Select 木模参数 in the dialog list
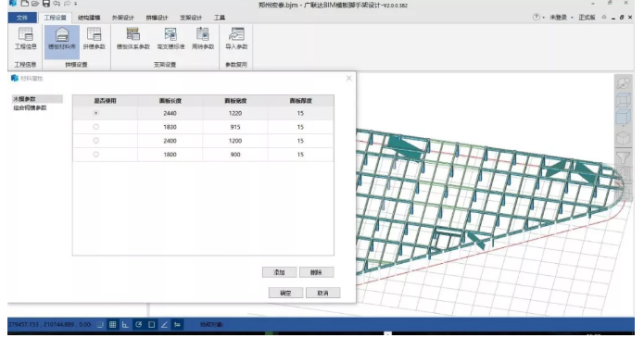The image size is (644, 338). click(37, 99)
